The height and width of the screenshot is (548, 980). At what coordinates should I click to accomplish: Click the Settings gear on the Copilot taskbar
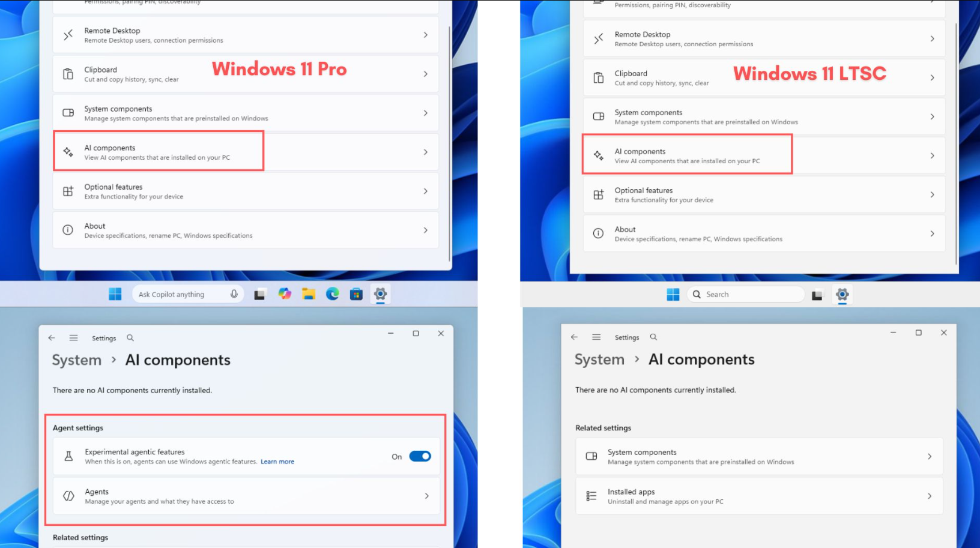(x=381, y=294)
